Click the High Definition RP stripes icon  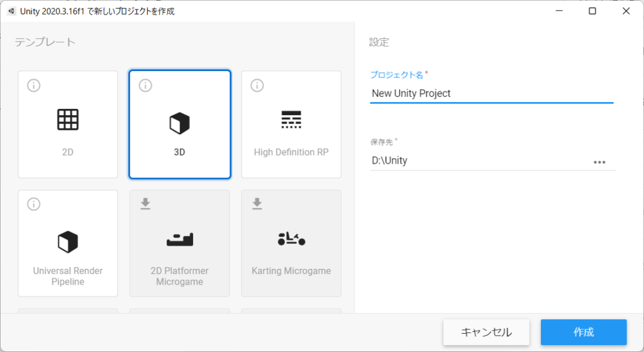(291, 120)
